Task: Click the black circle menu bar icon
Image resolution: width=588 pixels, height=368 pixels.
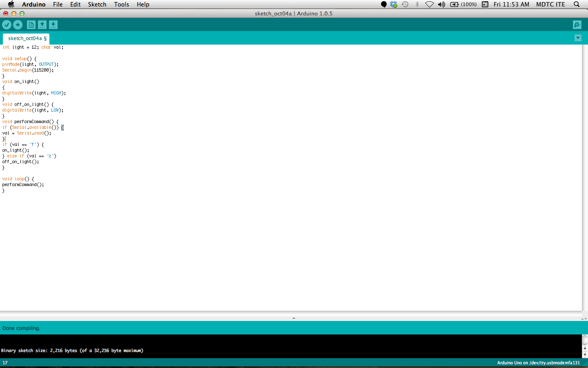Action: [x=383, y=4]
